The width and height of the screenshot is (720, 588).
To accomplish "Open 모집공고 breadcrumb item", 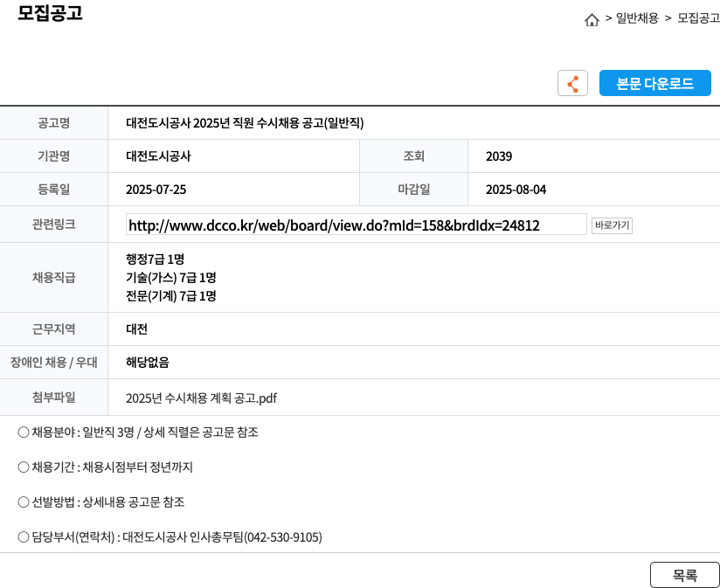I will point(698,18).
